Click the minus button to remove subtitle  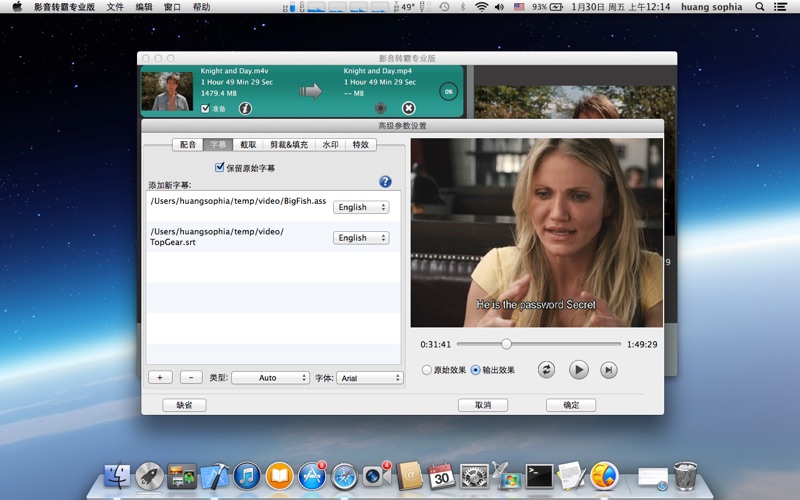click(x=191, y=377)
